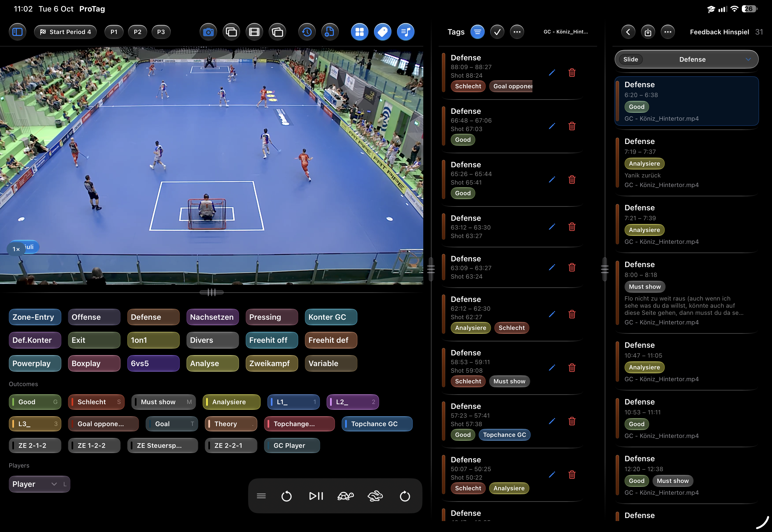The image size is (772, 532).
Task: Click Start Period 4 button
Action: coord(65,32)
